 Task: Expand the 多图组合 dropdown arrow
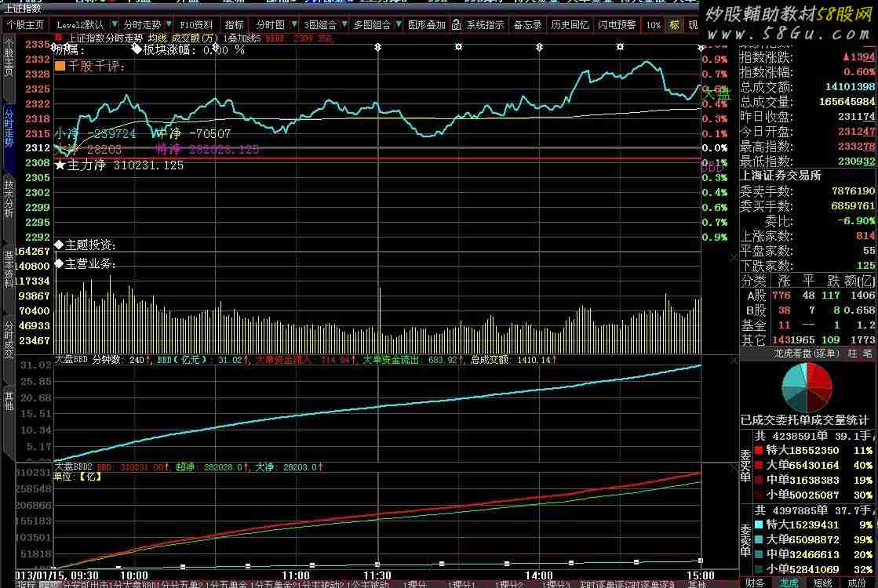(399, 24)
